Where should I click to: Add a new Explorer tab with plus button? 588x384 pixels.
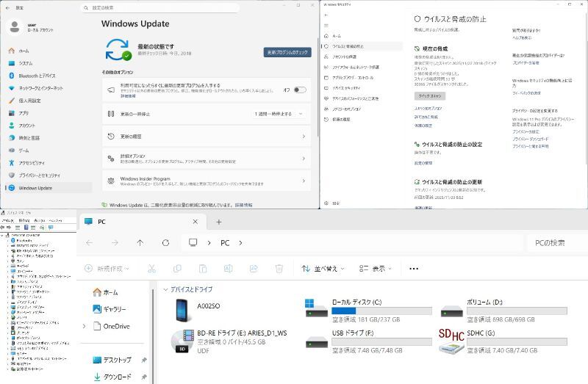pyautogui.click(x=219, y=222)
